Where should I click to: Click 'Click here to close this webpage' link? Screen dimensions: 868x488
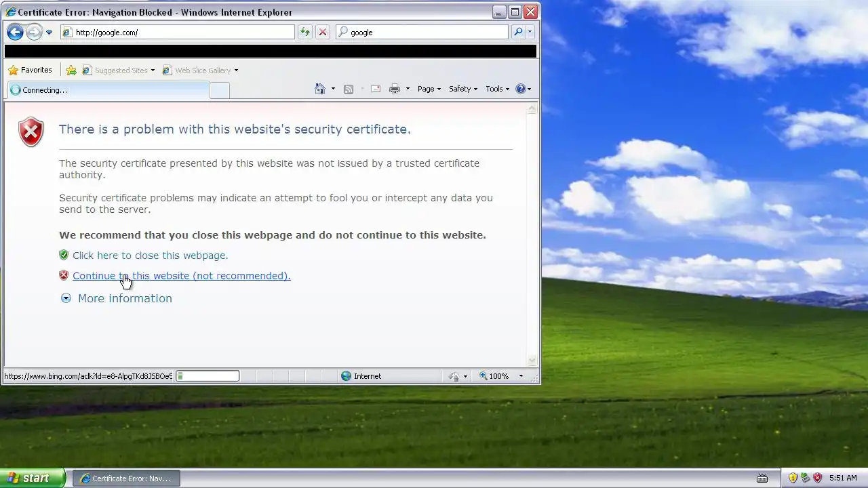tap(150, 256)
